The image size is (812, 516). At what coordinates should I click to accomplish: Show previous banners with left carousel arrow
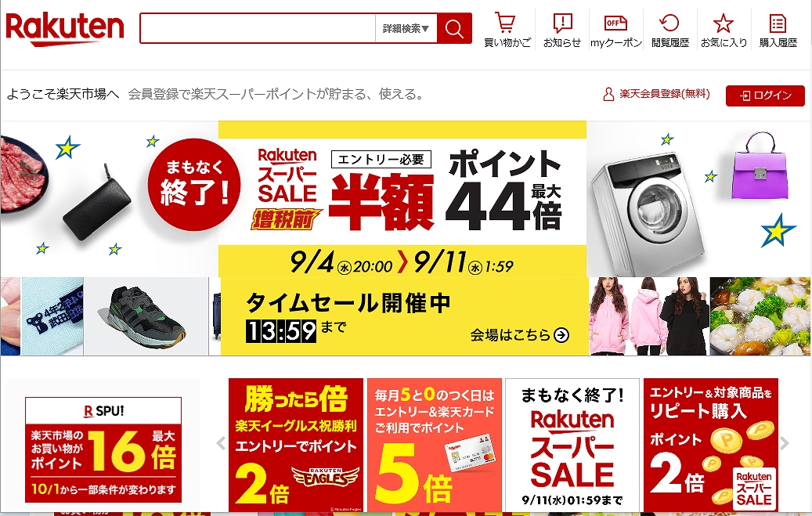click(221, 443)
